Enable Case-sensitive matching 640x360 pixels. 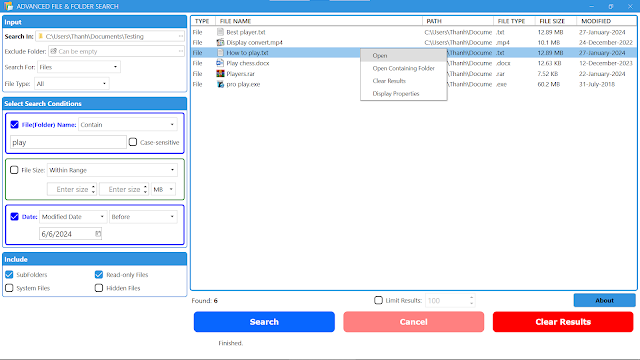click(x=133, y=142)
